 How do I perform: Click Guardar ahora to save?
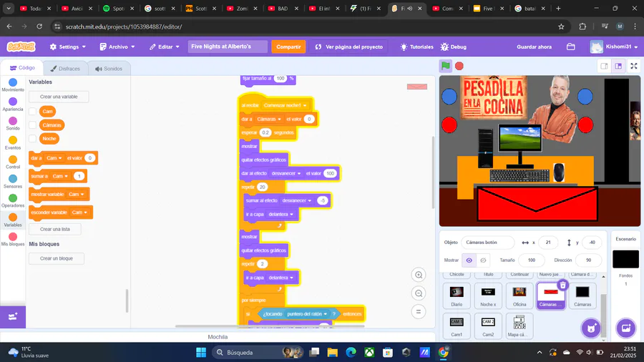click(534, 47)
